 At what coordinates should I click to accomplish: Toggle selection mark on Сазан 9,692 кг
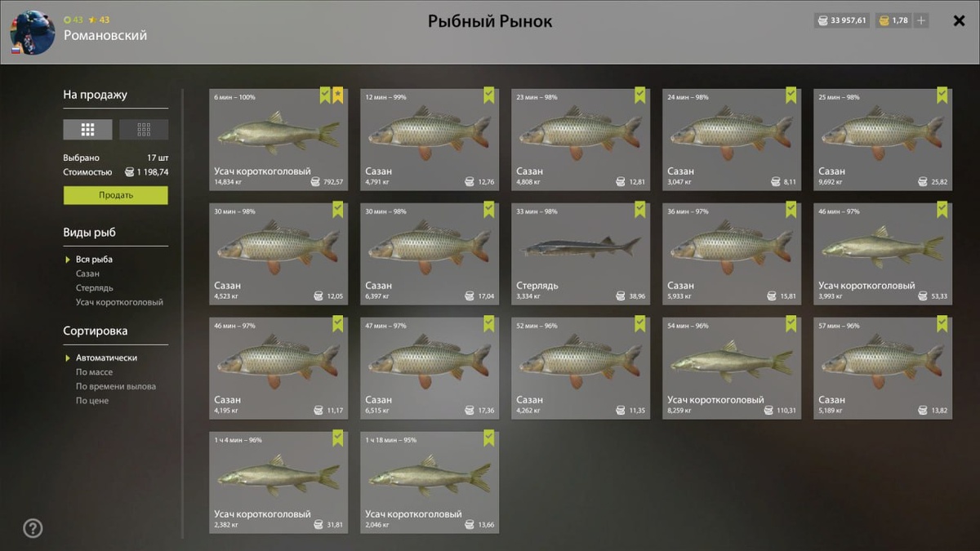942,96
